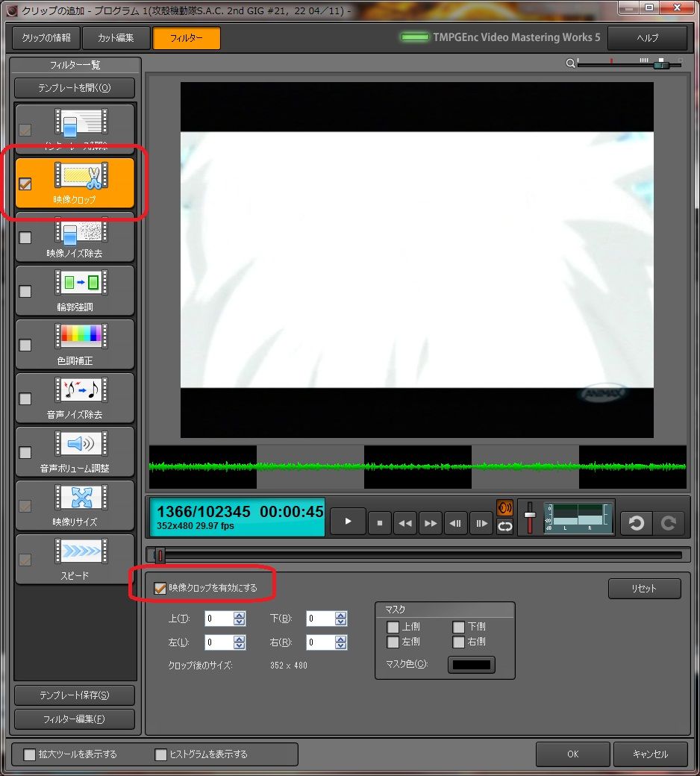Enable the 色調補正 filter checkbox

click(x=25, y=345)
